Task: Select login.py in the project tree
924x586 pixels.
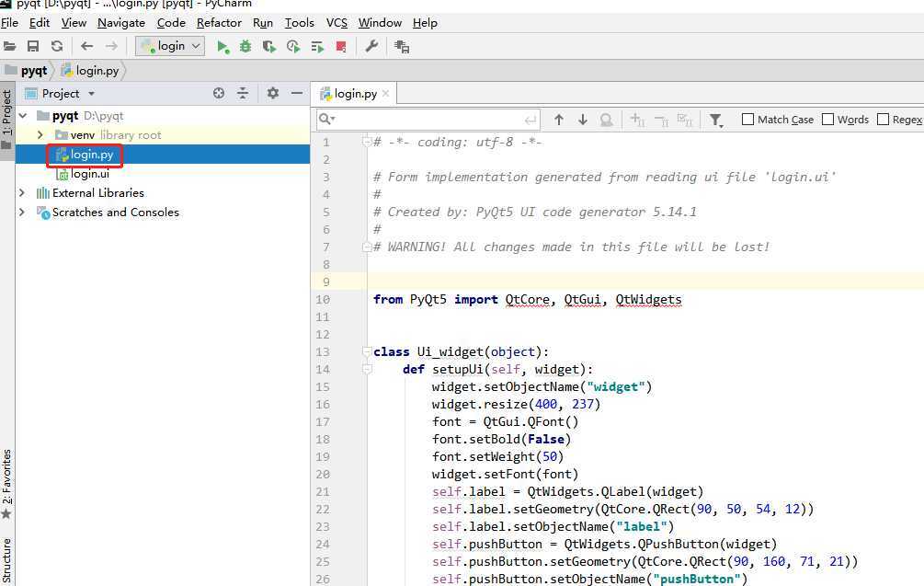Action: (x=91, y=155)
